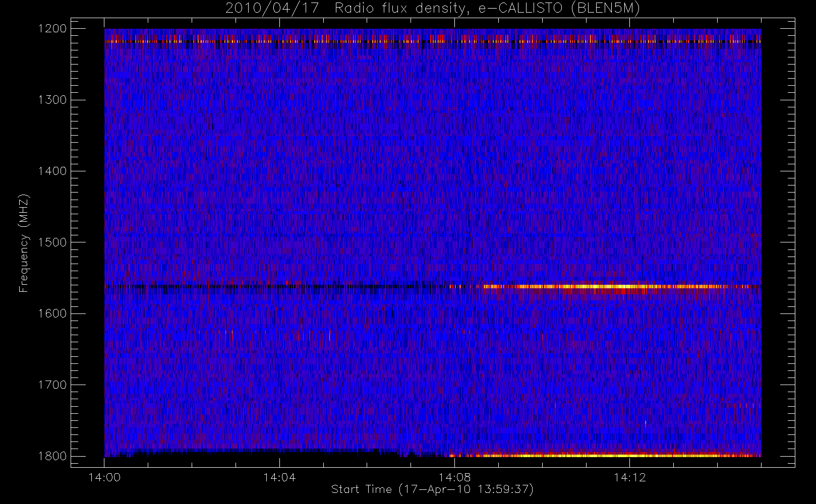Select the 1700 frequency tick label
Image resolution: width=816 pixels, height=504 pixels.
pos(52,385)
